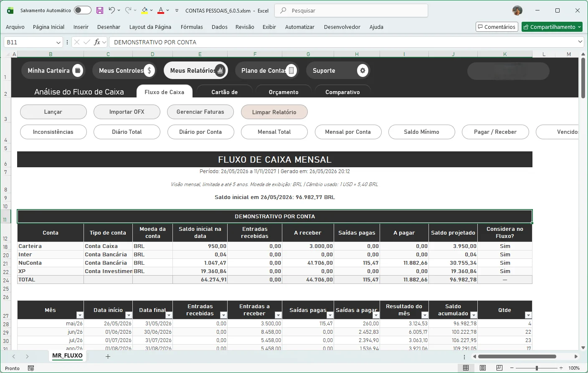Select the MR_FLUXO sheet tab

pyautogui.click(x=67, y=356)
